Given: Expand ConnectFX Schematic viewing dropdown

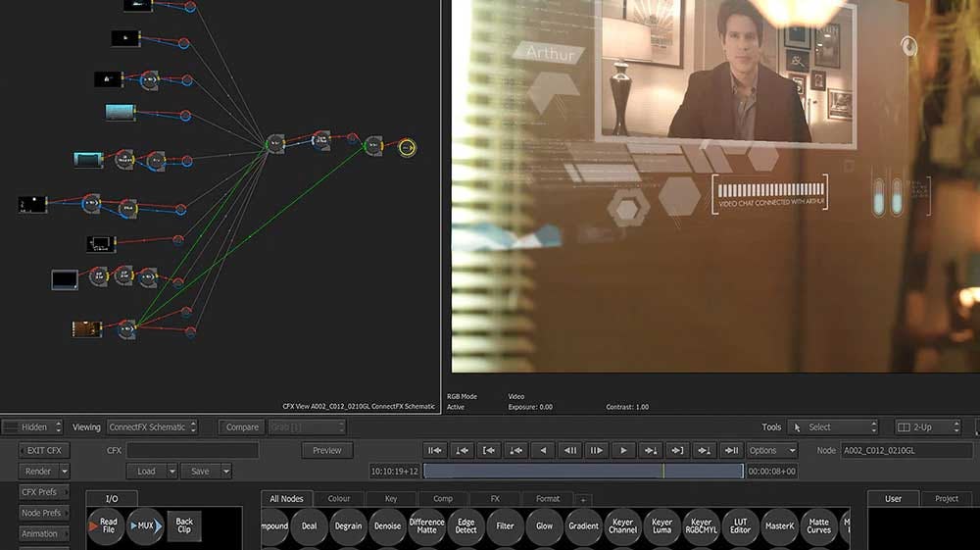Looking at the screenshot, I should [x=152, y=427].
